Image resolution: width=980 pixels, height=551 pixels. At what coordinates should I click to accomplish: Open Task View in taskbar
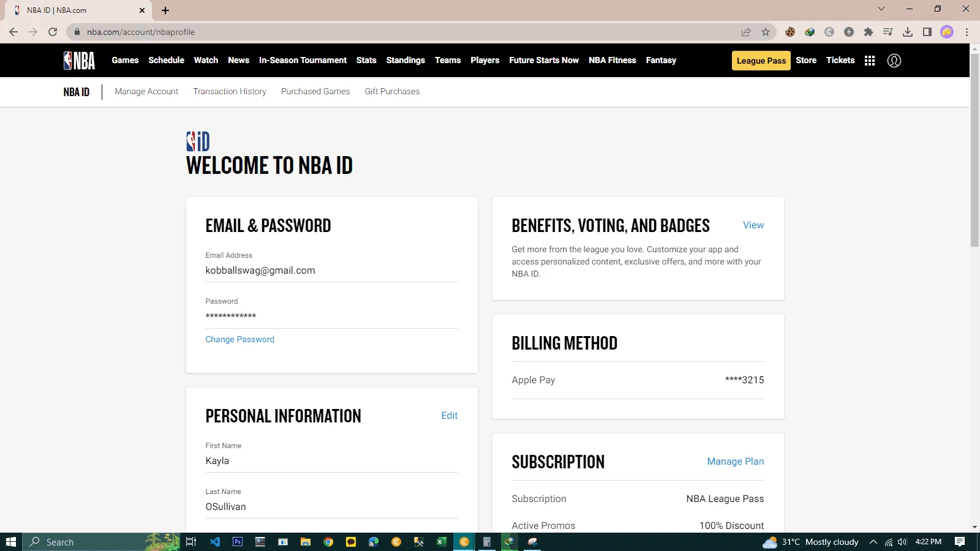(x=191, y=542)
